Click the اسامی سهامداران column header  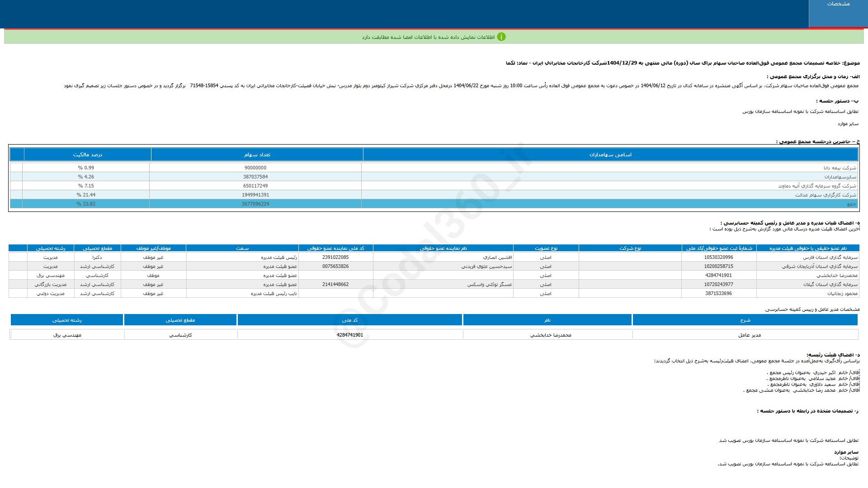point(610,155)
